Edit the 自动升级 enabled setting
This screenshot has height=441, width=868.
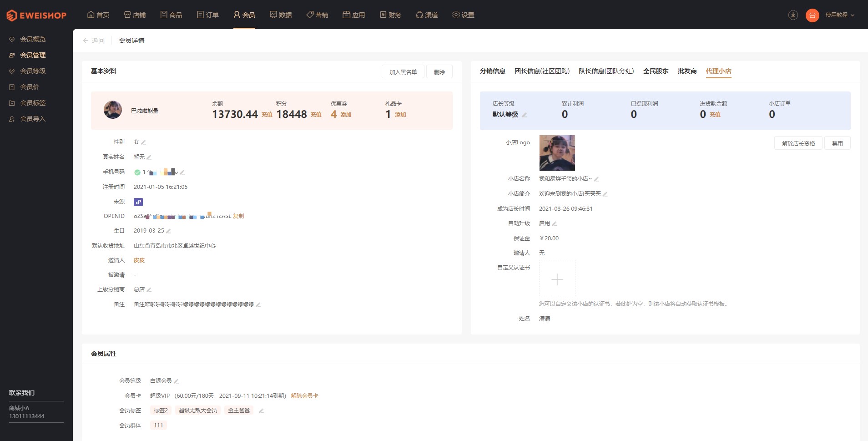point(554,224)
